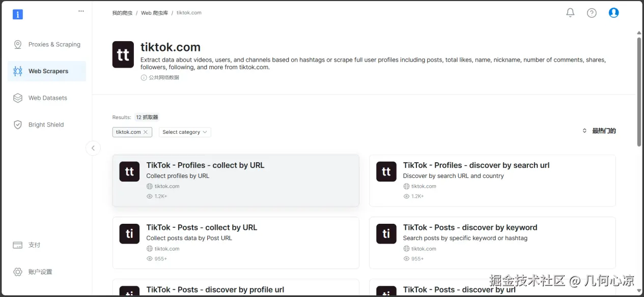Click the 我的爬虫 breadcrumb link
This screenshot has height=297, width=644.
click(122, 13)
